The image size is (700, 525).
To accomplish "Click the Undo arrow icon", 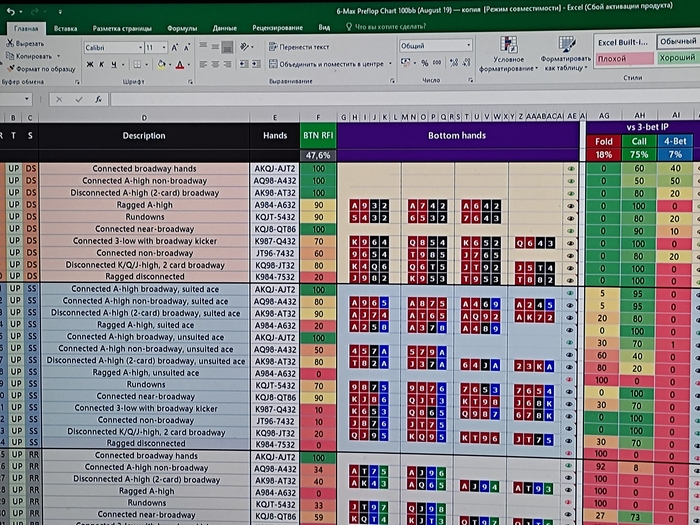I will [x=11, y=12].
